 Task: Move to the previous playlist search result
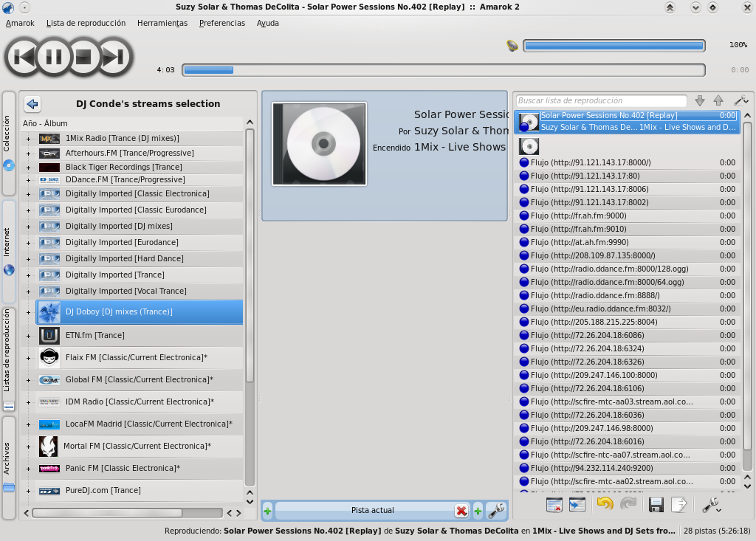[x=718, y=100]
